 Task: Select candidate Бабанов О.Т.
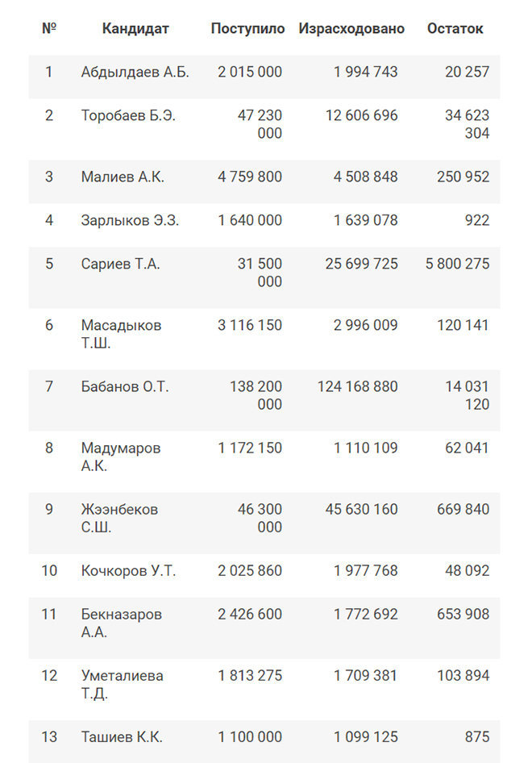coord(125,386)
